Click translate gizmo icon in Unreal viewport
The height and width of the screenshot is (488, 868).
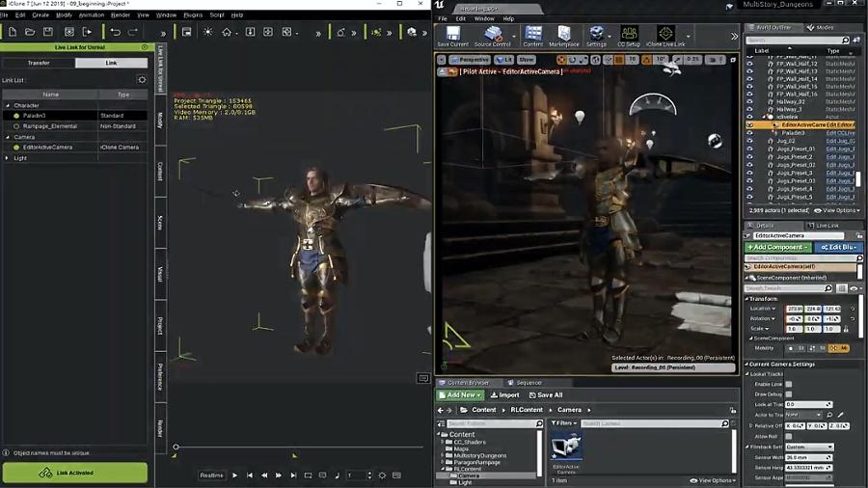click(x=560, y=60)
